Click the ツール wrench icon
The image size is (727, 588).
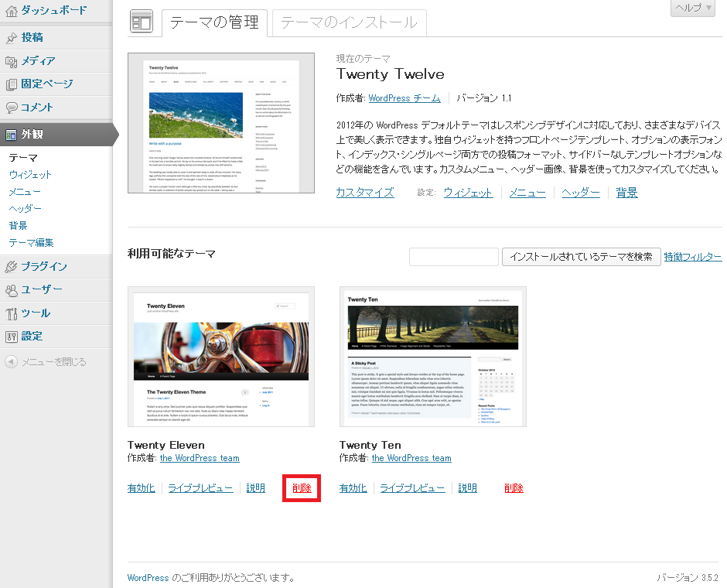tap(12, 313)
